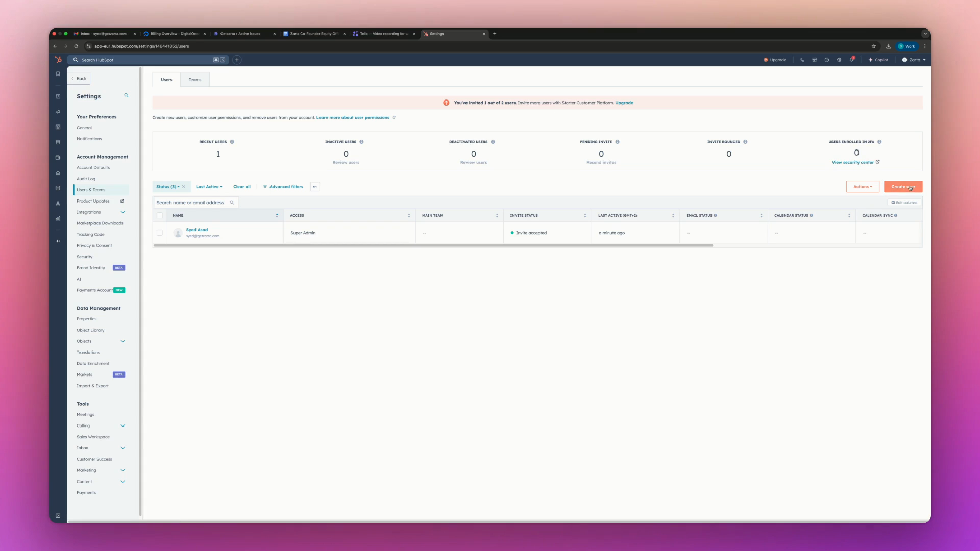Click info icon beside Recent Users

(x=232, y=142)
